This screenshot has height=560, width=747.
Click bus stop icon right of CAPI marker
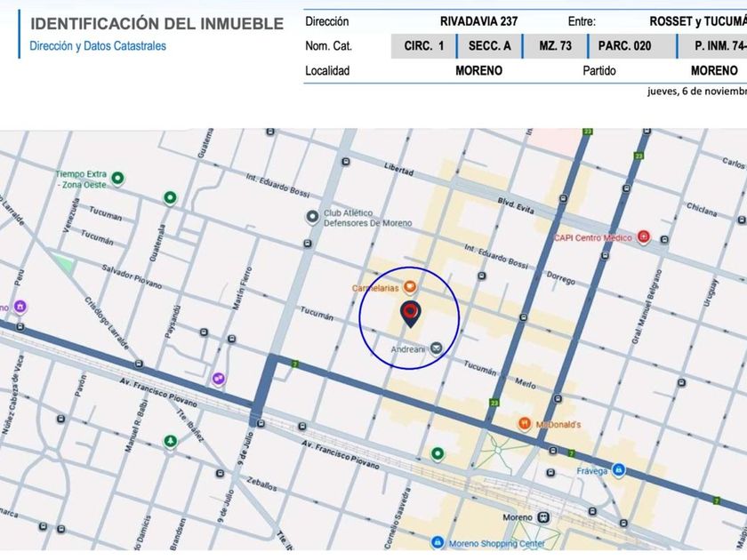[x=664, y=239]
